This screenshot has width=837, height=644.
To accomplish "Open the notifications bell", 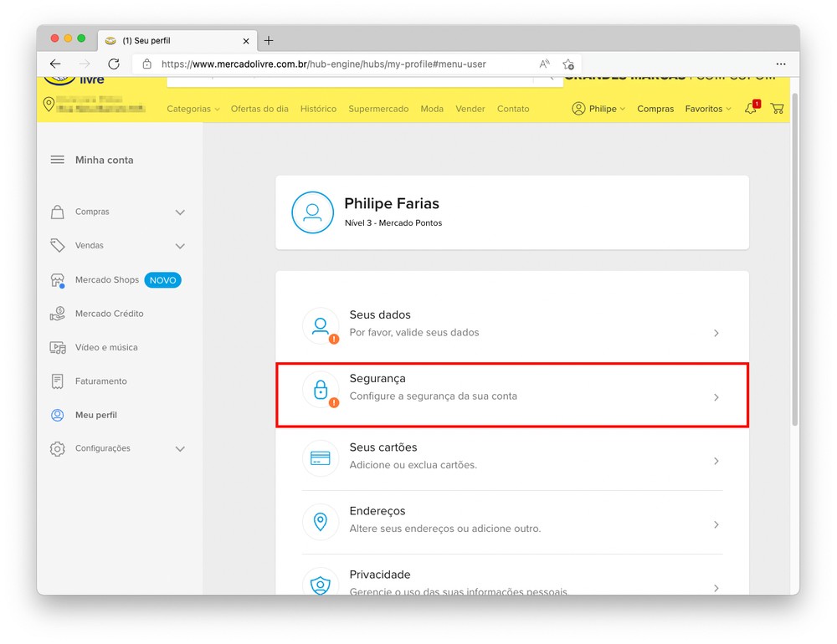I will (751, 109).
